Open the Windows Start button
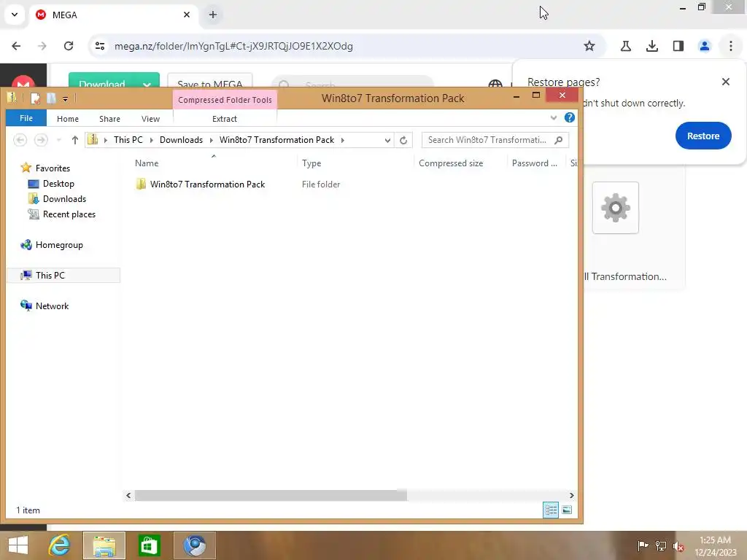This screenshot has width=747, height=560. pyautogui.click(x=18, y=545)
